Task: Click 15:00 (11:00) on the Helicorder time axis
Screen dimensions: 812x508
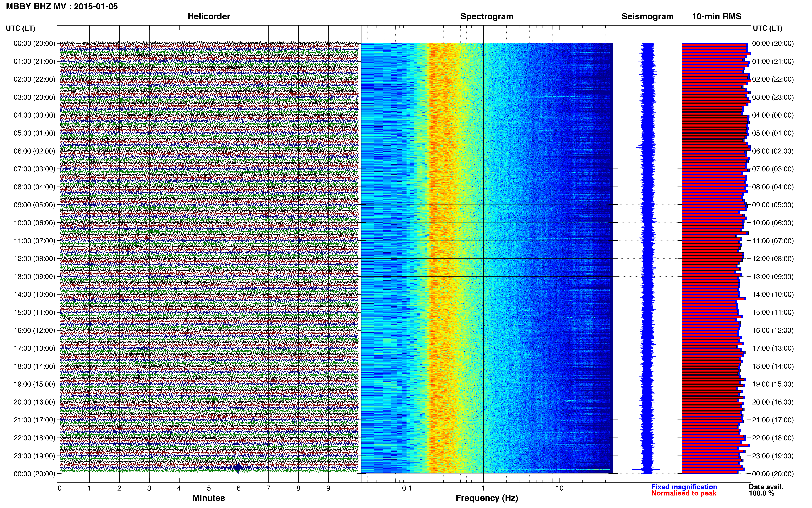Action: [34, 312]
